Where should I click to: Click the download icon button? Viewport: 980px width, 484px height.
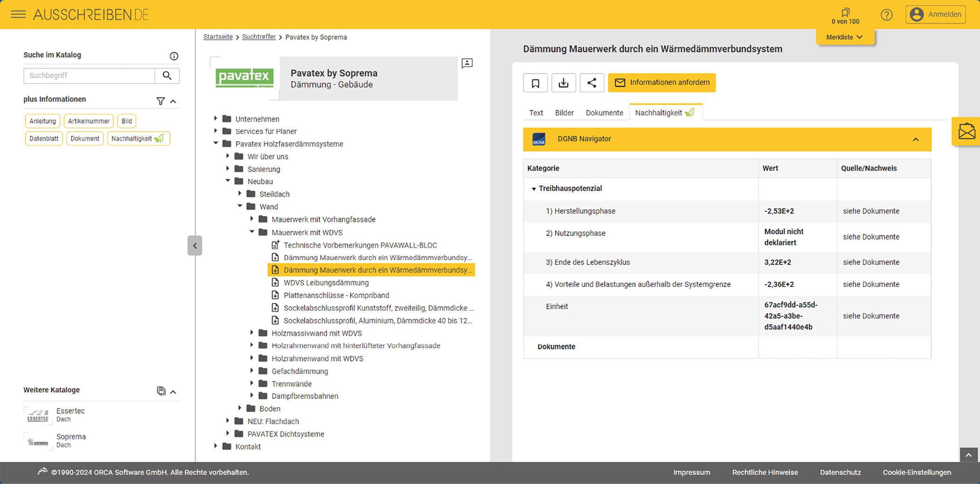pyautogui.click(x=563, y=83)
